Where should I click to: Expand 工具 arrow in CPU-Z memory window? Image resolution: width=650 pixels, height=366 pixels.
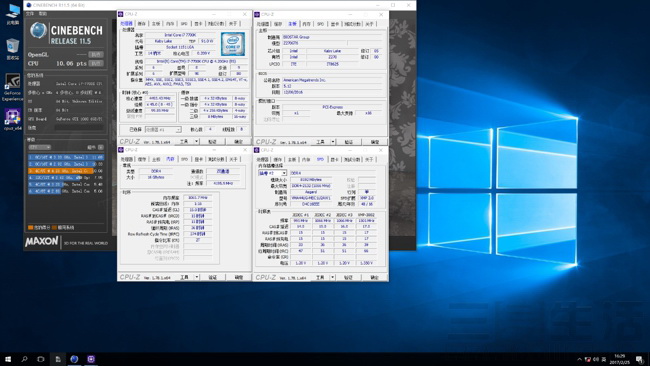click(196, 277)
